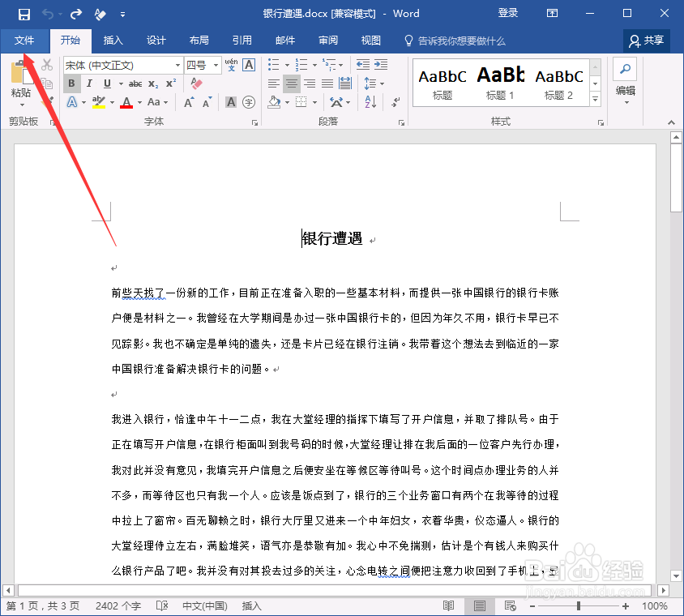The image size is (684, 616).
Task: Click the distributed alignment icon
Action: click(x=345, y=83)
